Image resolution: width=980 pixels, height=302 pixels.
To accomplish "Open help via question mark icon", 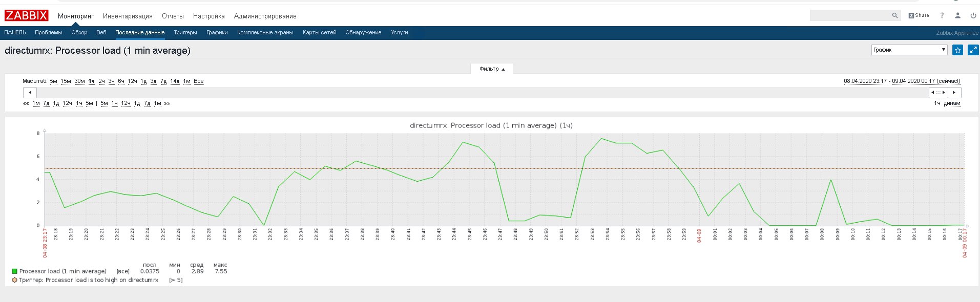I will click(x=942, y=15).
